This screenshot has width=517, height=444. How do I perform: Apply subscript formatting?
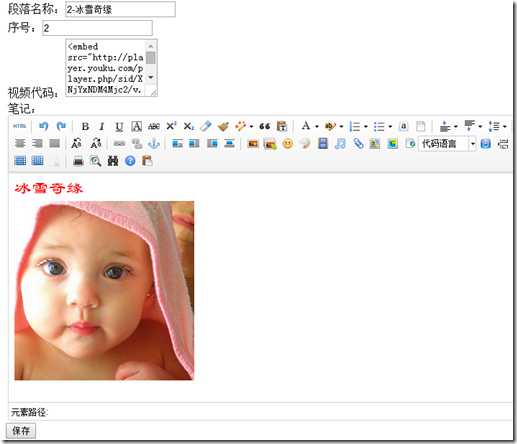[189, 126]
